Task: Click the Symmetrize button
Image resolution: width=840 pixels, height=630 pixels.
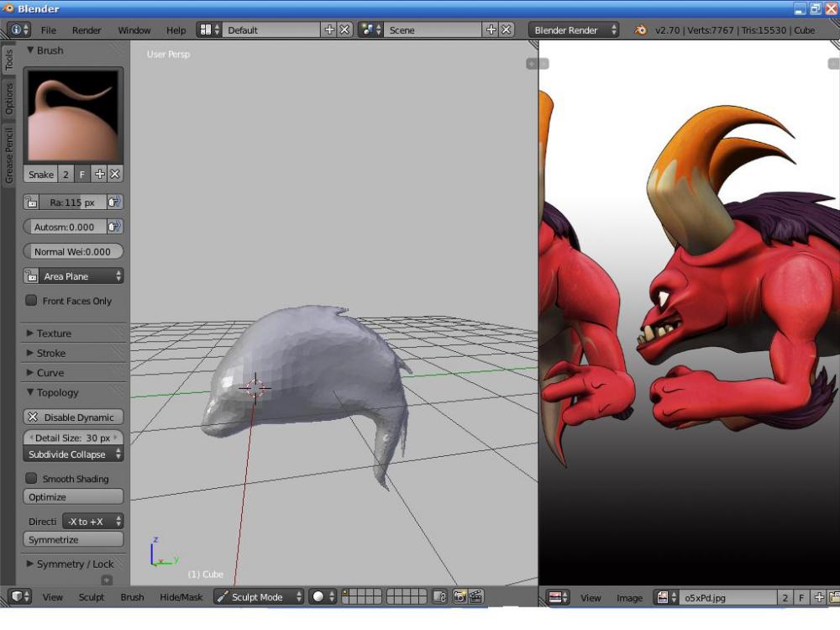Action: click(x=73, y=540)
